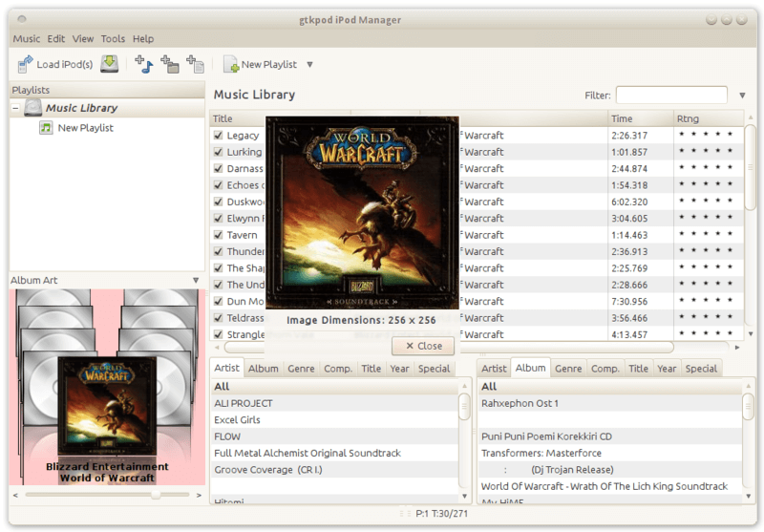Select New Playlist in playlists tree
This screenshot has width=764, height=532.
[x=85, y=128]
